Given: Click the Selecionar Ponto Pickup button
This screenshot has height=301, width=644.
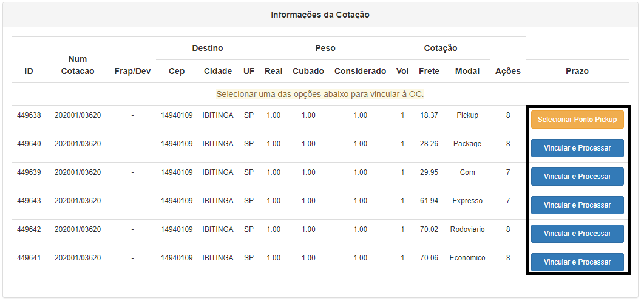Looking at the screenshot, I should (x=577, y=120).
